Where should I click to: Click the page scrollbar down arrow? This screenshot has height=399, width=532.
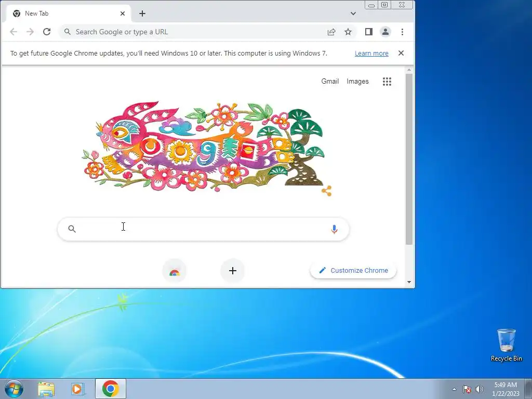[x=409, y=282]
